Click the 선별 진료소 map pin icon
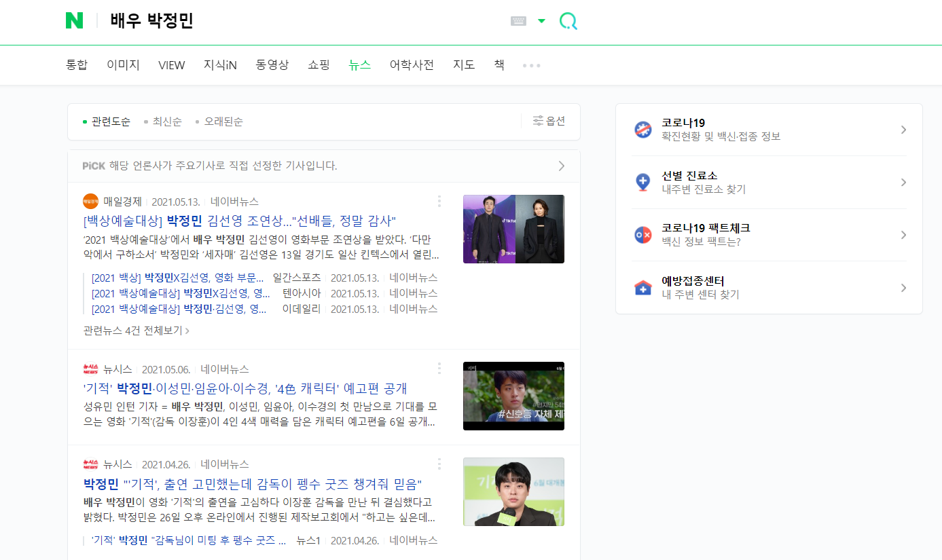 642,182
